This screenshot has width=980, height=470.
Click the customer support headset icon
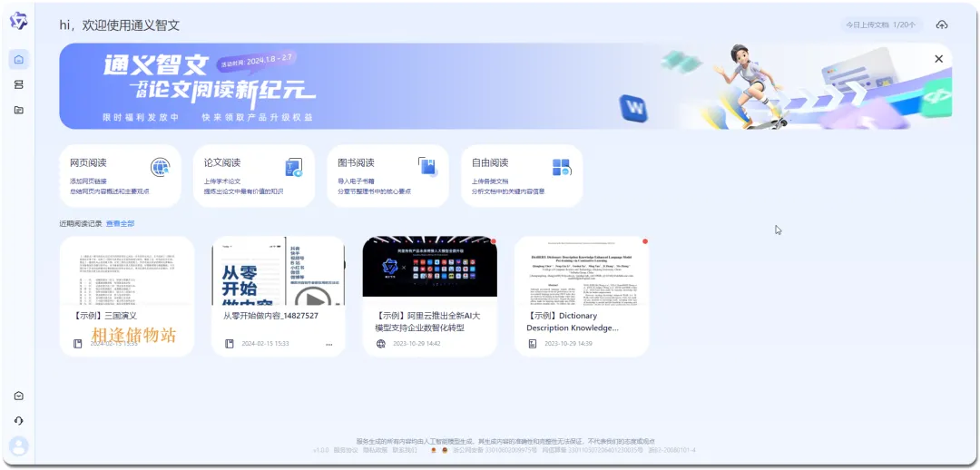(19, 421)
